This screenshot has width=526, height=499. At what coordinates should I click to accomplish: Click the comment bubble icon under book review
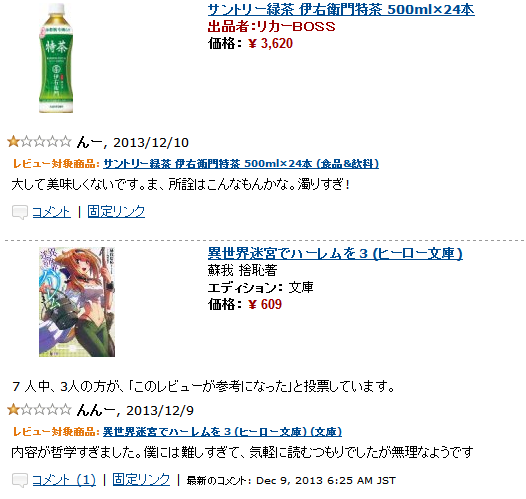(20, 480)
